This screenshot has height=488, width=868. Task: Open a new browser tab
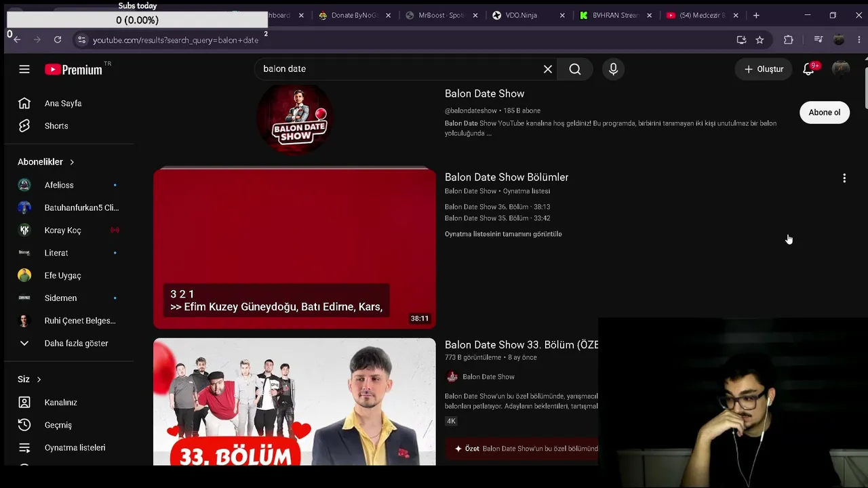click(756, 15)
